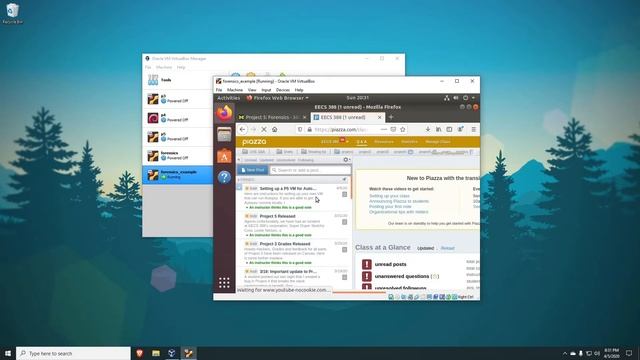Click the Ubuntu volume icon
Screen dimensions: 640x360
pyautogui.click(x=456, y=98)
